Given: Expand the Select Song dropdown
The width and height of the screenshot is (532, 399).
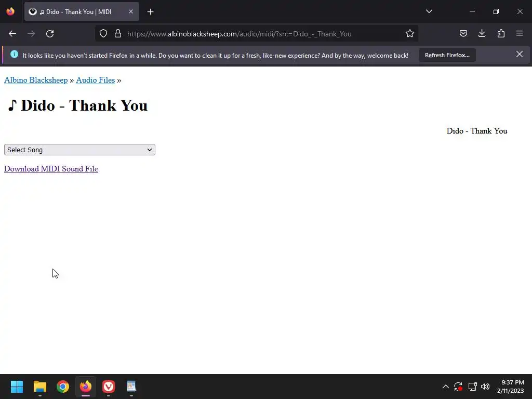Looking at the screenshot, I should [x=79, y=150].
